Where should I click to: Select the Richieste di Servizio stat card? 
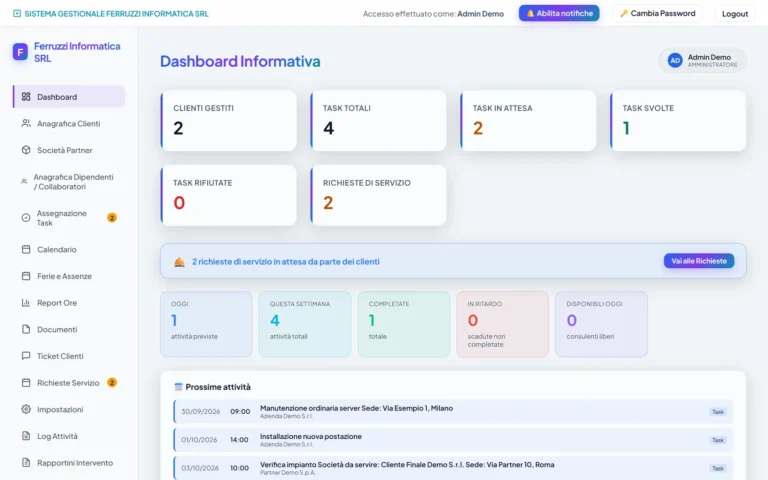coord(379,195)
